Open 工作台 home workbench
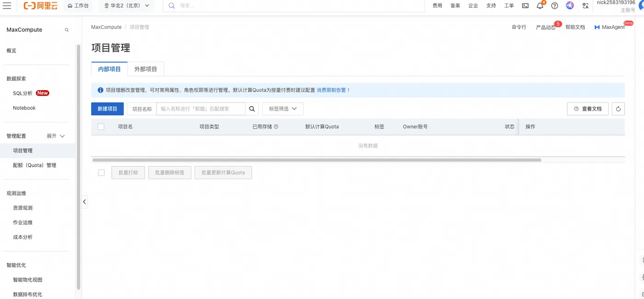The height and width of the screenshot is (299, 644). 78,6
